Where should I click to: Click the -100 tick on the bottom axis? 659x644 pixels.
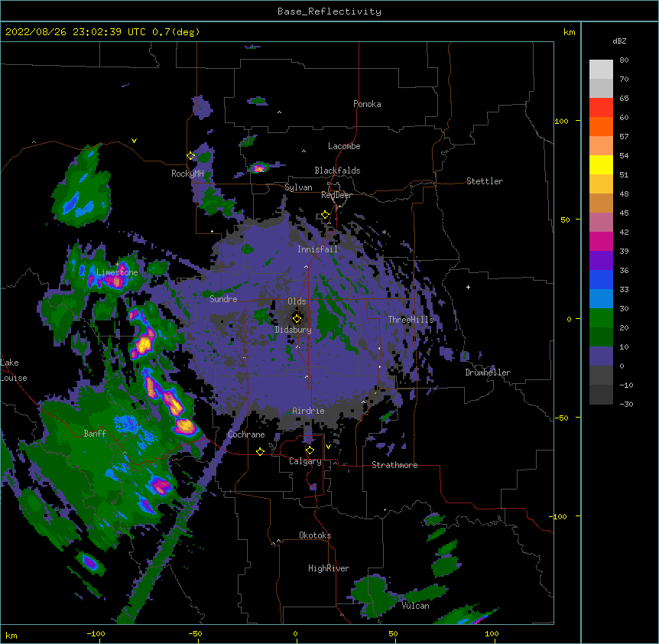pos(96,634)
